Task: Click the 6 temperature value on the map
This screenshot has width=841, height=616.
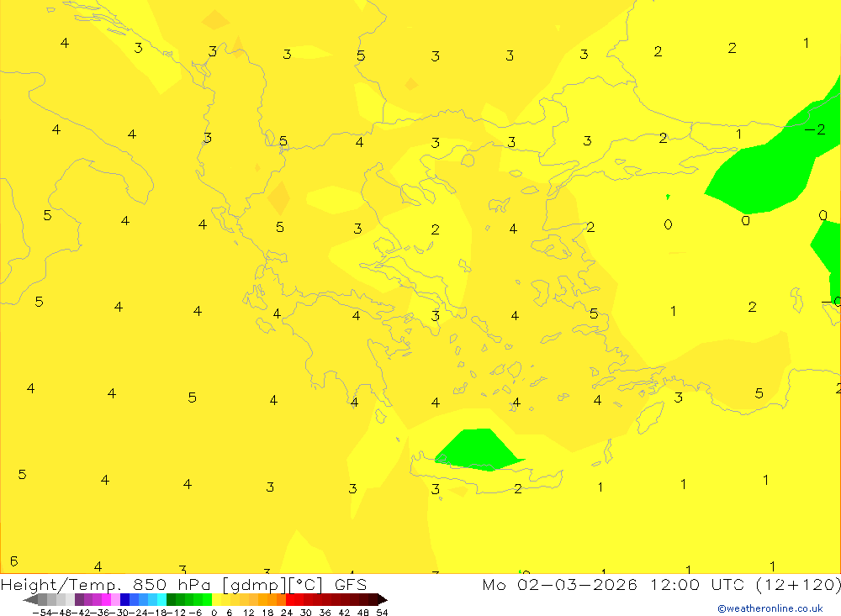Action: point(14,561)
